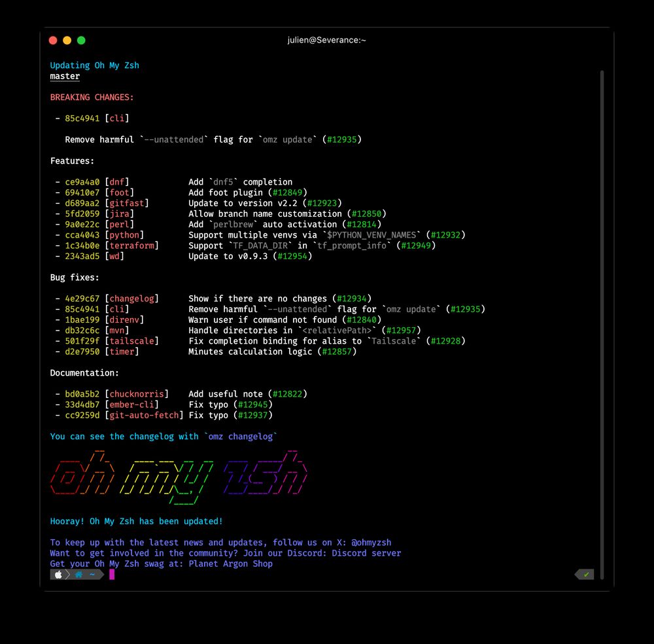Click the [gitfast] plugin label
The width and height of the screenshot is (654, 644).
[x=127, y=204]
